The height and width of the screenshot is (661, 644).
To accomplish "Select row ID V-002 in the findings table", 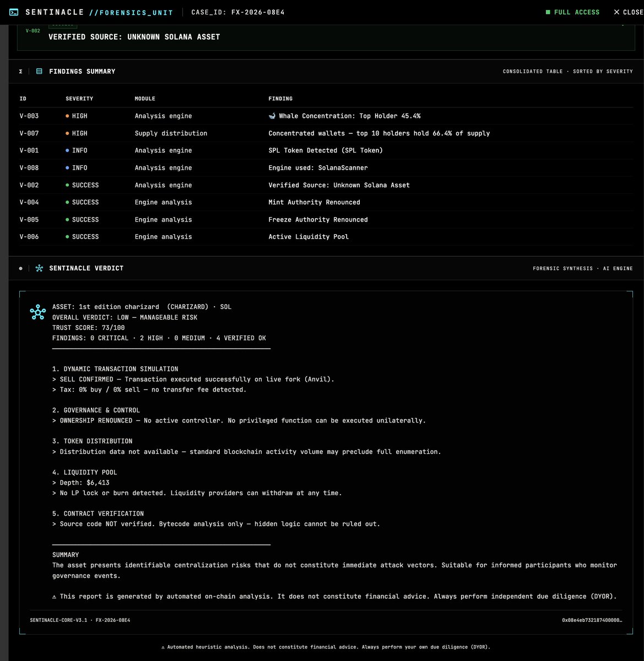I will pyautogui.click(x=29, y=185).
